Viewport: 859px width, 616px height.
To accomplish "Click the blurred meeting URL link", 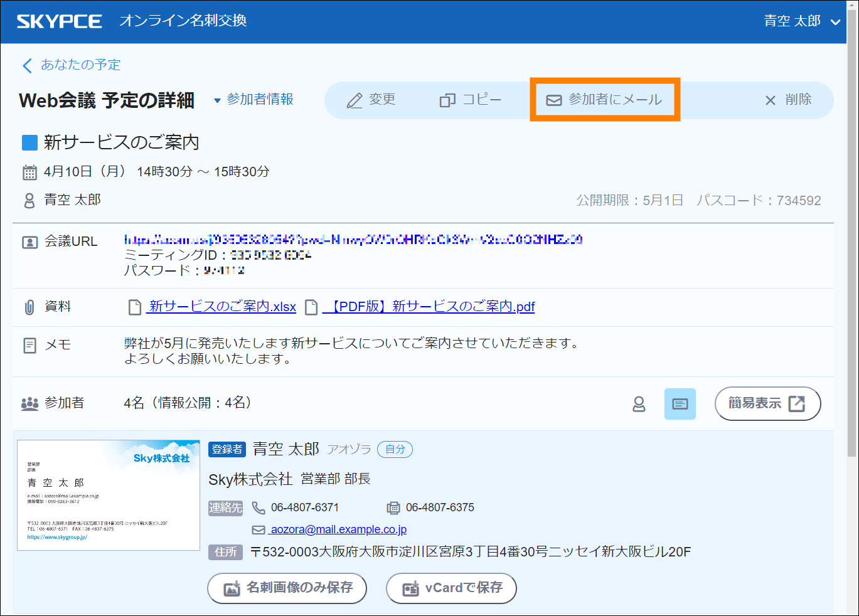I will click(353, 240).
